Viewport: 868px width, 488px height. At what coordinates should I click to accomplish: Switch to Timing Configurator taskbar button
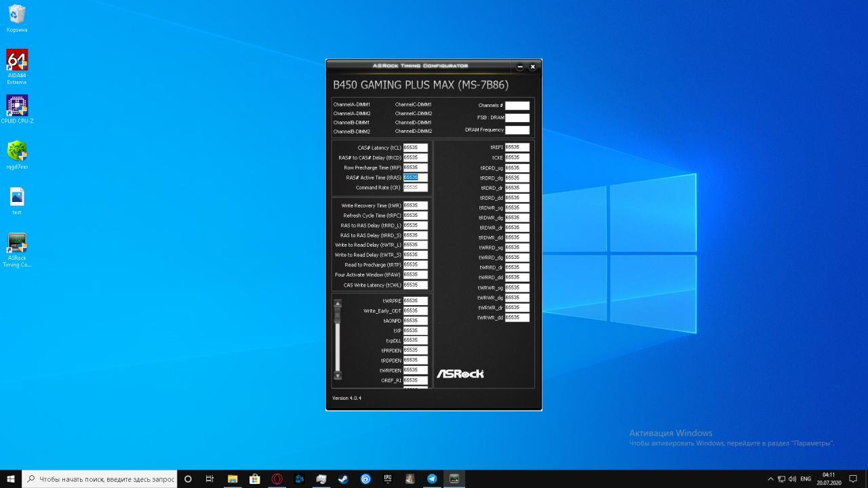click(x=454, y=479)
